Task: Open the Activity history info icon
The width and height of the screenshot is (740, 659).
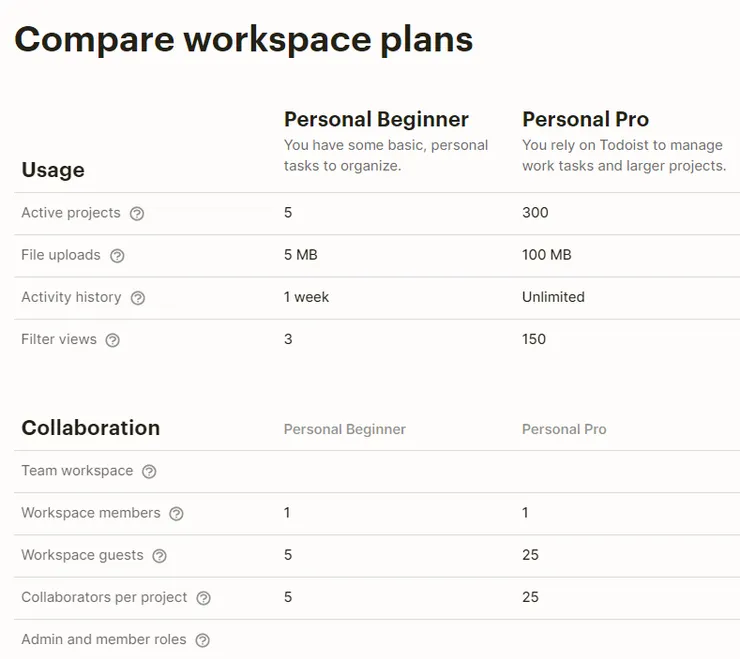Action: coord(138,298)
